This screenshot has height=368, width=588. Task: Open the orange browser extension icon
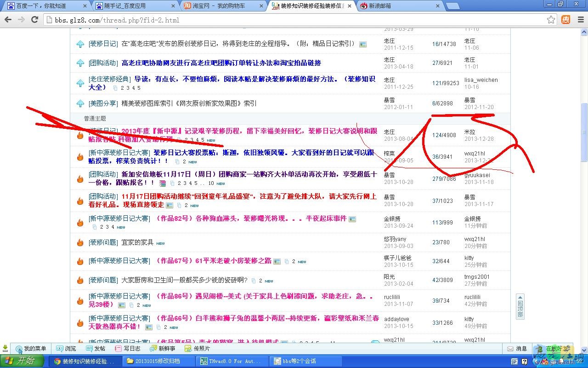[565, 20]
